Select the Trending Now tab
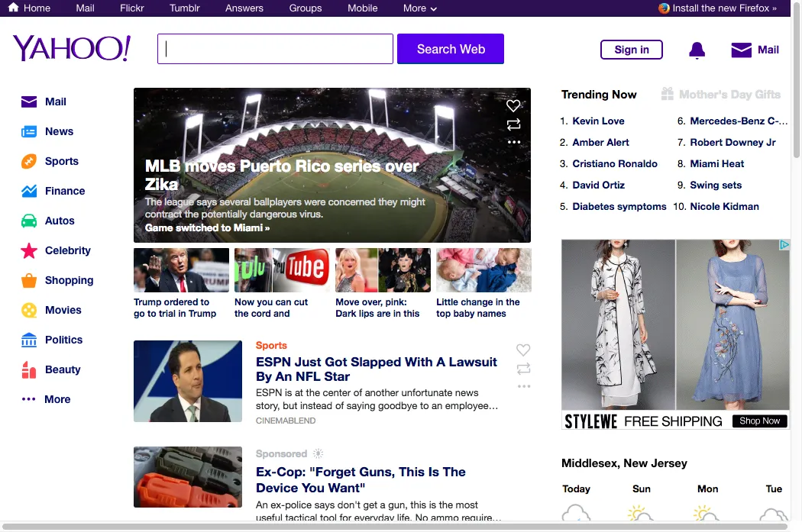The height and width of the screenshot is (532, 802). point(599,95)
